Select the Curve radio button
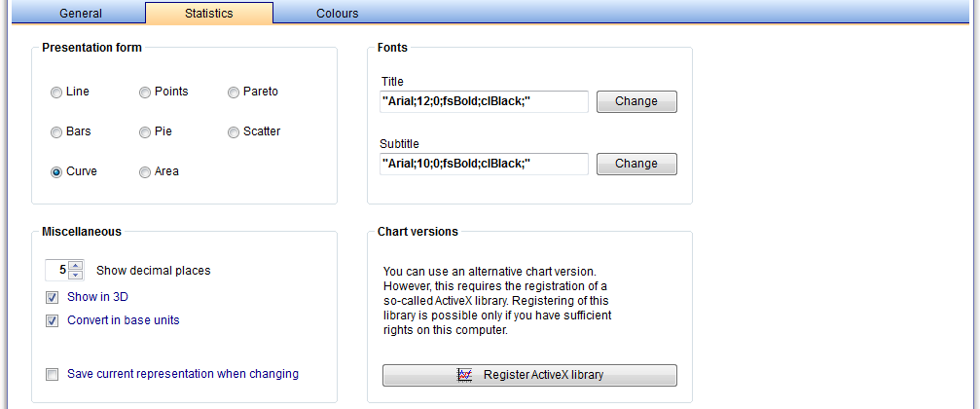 click(56, 172)
